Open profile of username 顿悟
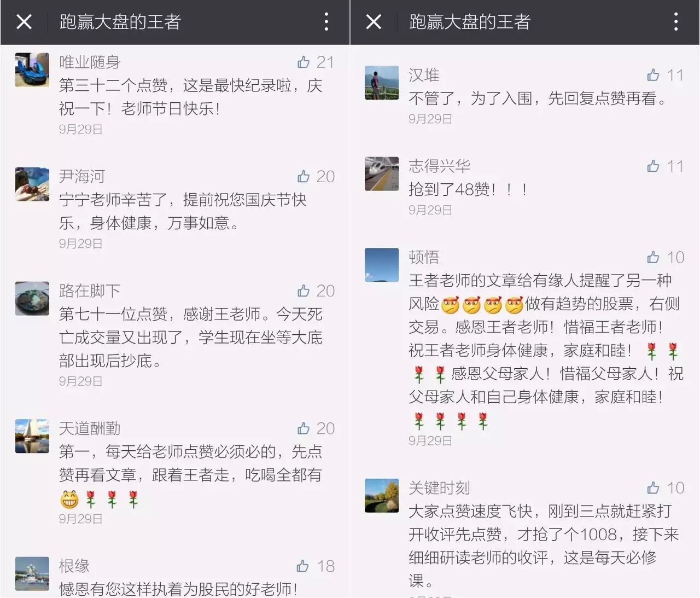The height and width of the screenshot is (598, 700). click(424, 257)
